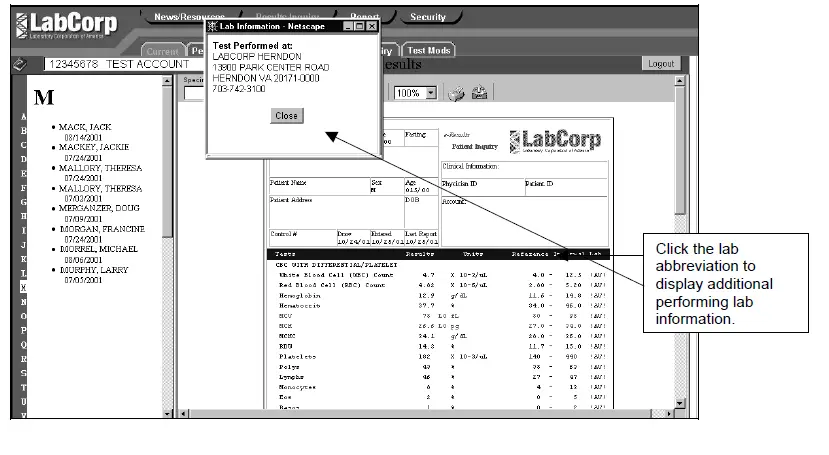Image resolution: width=829 pixels, height=455 pixels.
Task: Jump to letter T in alphabet index
Action: 23,387
